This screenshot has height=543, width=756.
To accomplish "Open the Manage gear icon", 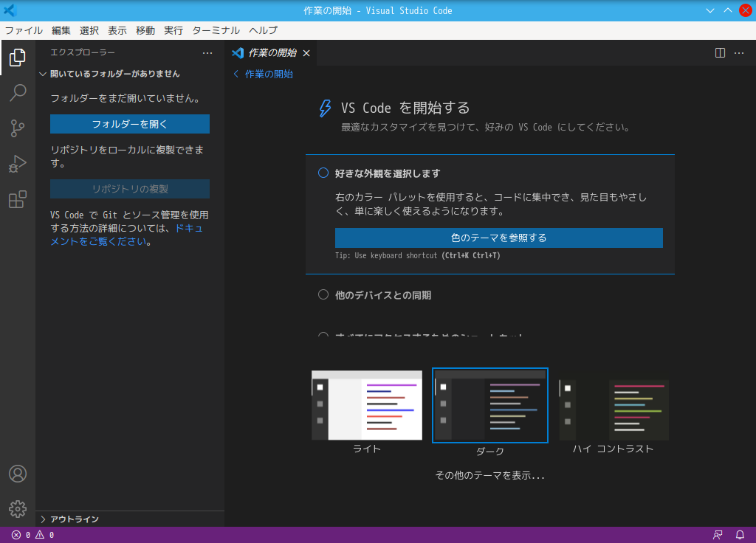I will click(x=18, y=509).
